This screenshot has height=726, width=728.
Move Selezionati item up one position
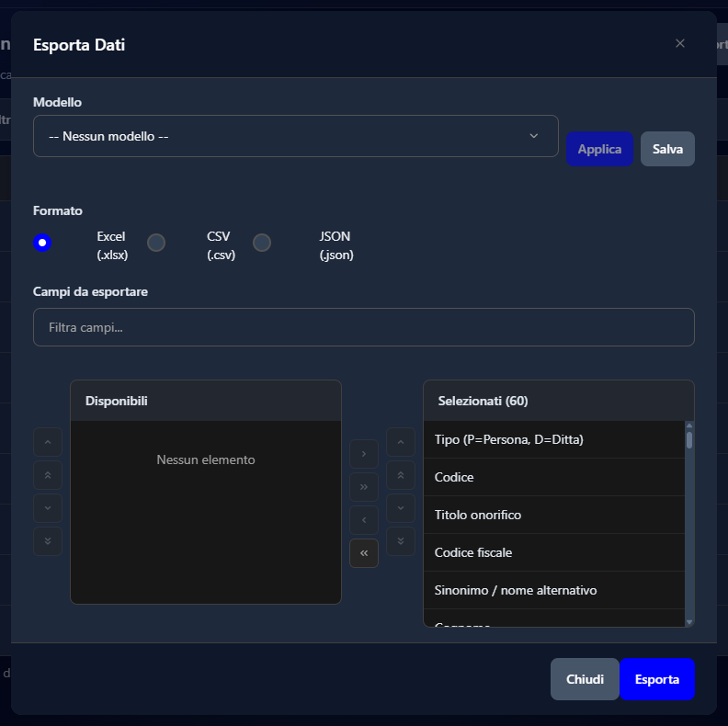[x=401, y=442]
